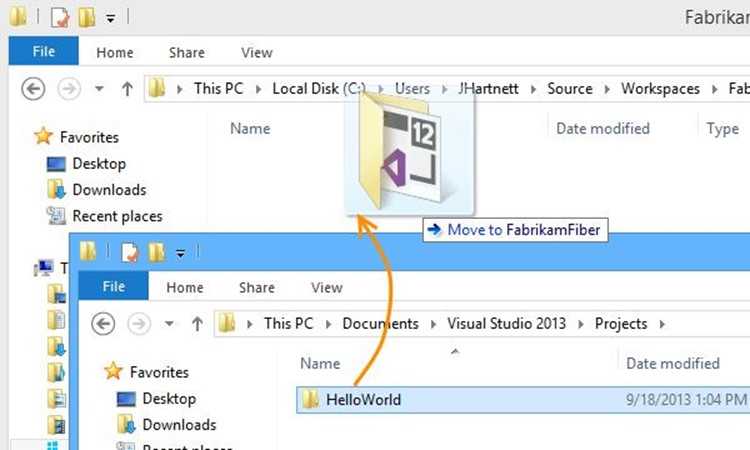Select Desktop in the rear window's Favorites
The image size is (750, 450).
[x=99, y=163]
